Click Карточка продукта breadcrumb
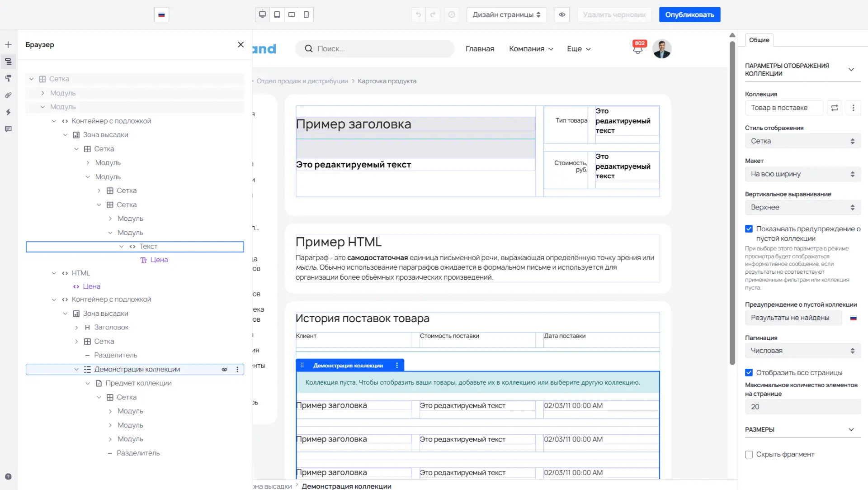 [387, 81]
